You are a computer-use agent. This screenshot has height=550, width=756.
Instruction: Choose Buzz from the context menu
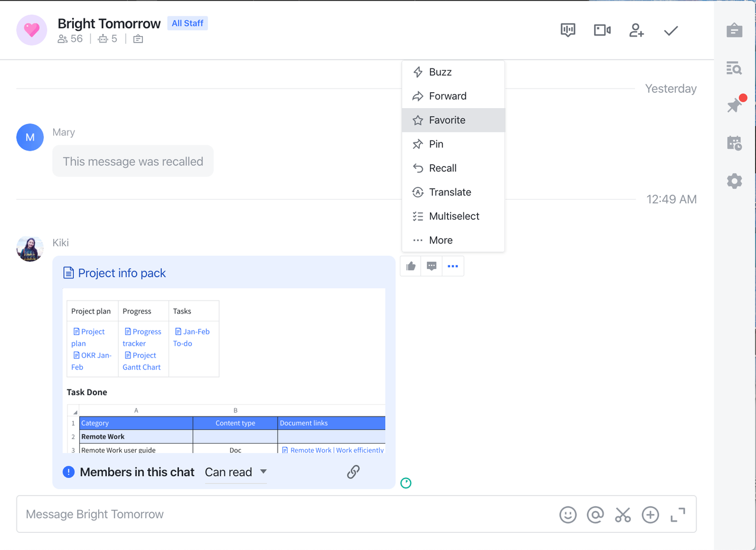(453, 72)
